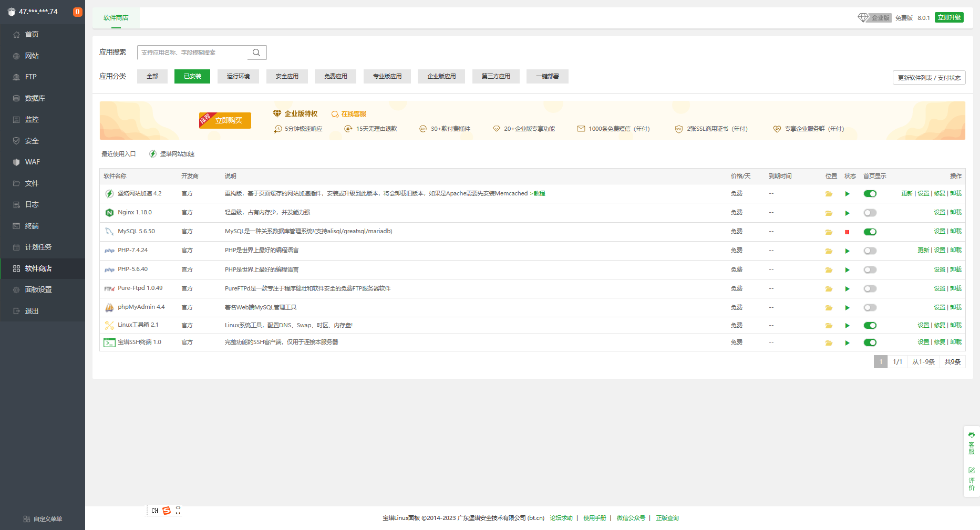
Task: Select the 第三方应用 category tab
Action: click(x=496, y=76)
